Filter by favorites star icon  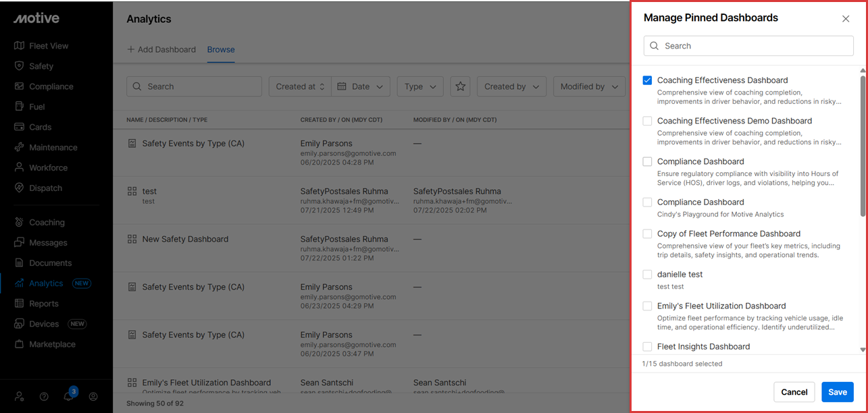[x=460, y=86]
